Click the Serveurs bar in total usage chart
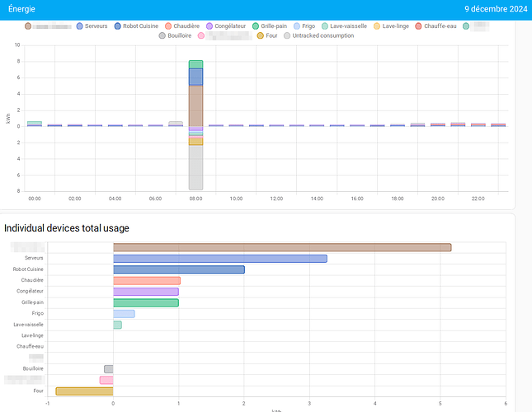The height and width of the screenshot is (412, 532). click(x=220, y=259)
